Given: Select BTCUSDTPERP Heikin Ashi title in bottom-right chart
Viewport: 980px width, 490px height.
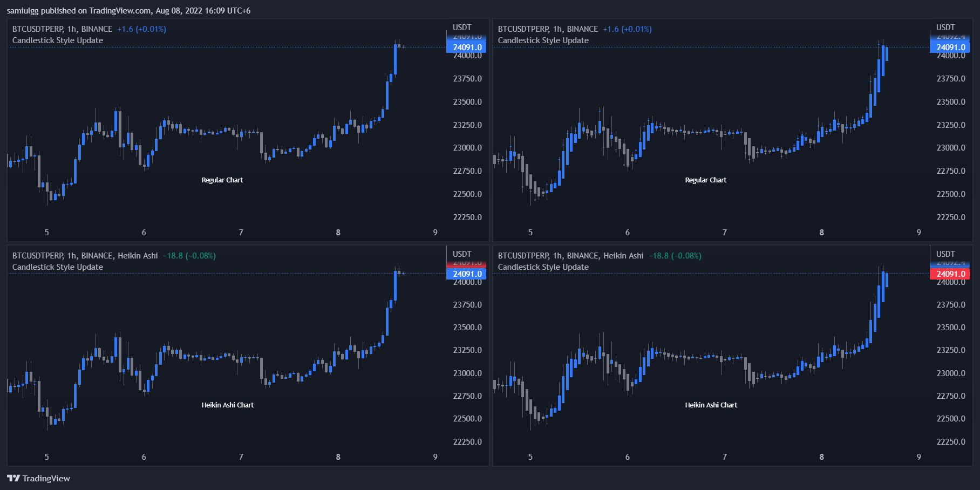Looking at the screenshot, I should pyautogui.click(x=570, y=256).
